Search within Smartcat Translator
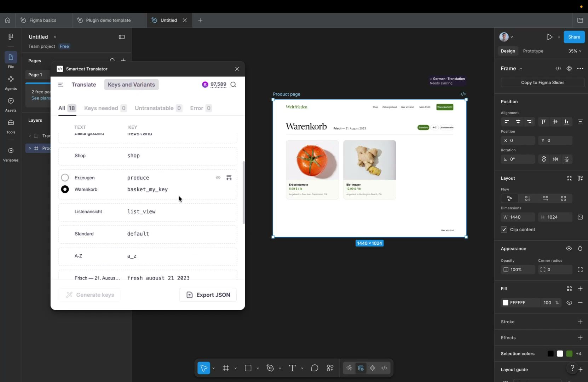This screenshot has height=382, width=588. (x=233, y=85)
